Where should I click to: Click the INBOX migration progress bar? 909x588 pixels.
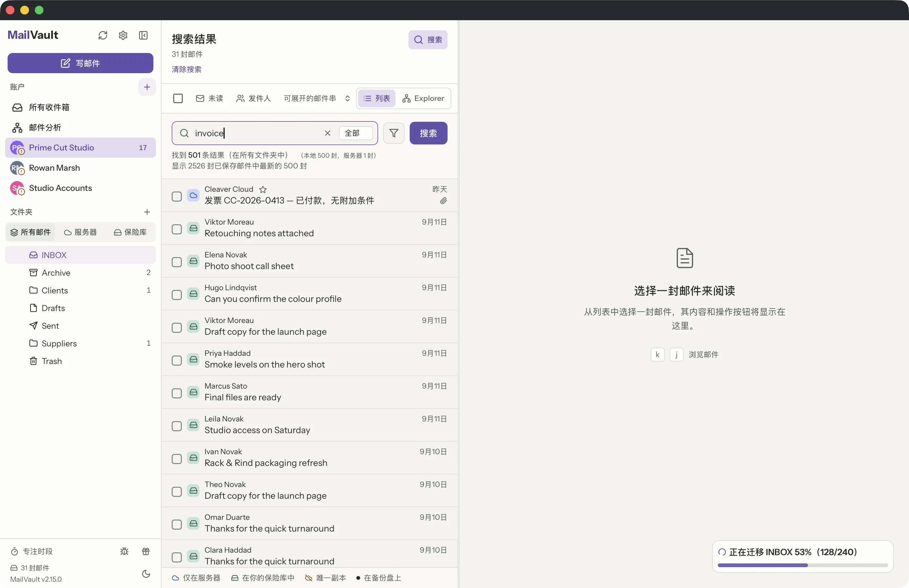[x=802, y=566]
